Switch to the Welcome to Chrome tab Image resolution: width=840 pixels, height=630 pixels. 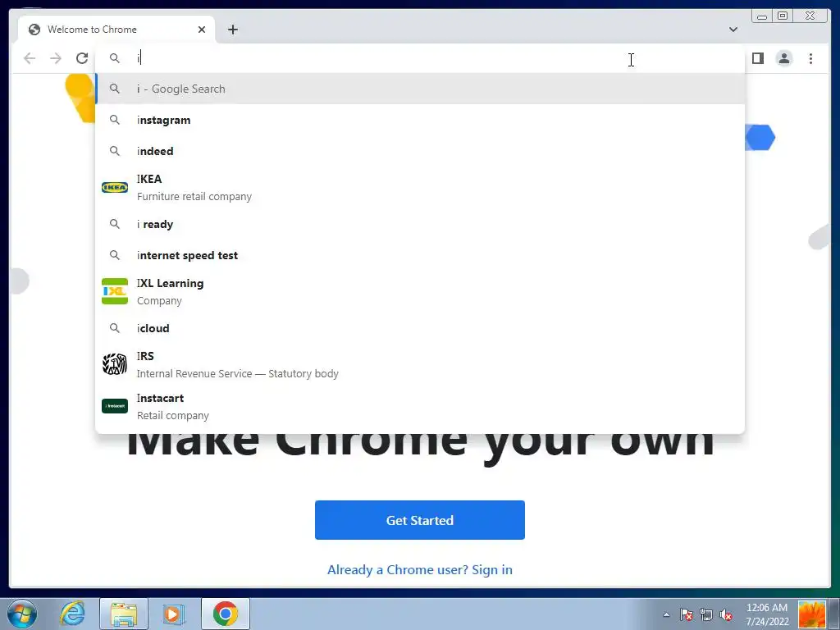tap(116, 30)
